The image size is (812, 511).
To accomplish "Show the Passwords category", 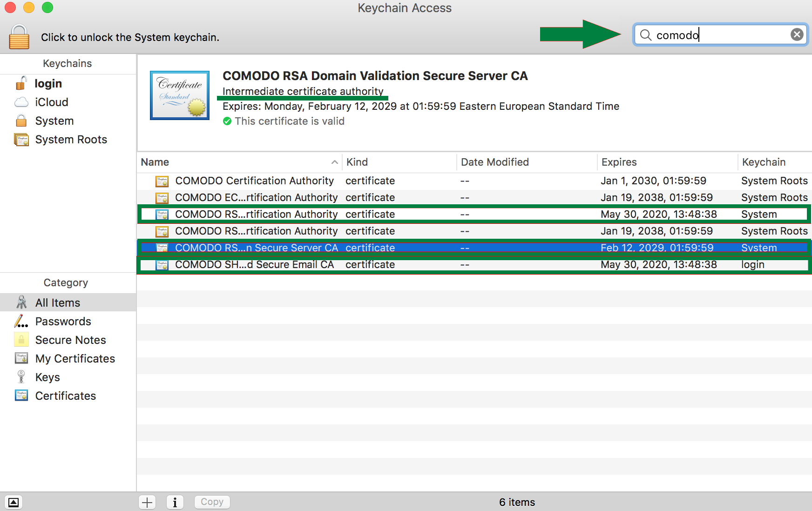I will pos(68,321).
